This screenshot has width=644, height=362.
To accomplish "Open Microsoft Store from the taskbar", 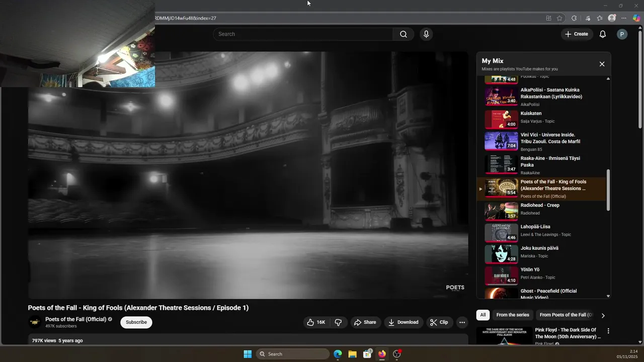I will [x=367, y=354].
